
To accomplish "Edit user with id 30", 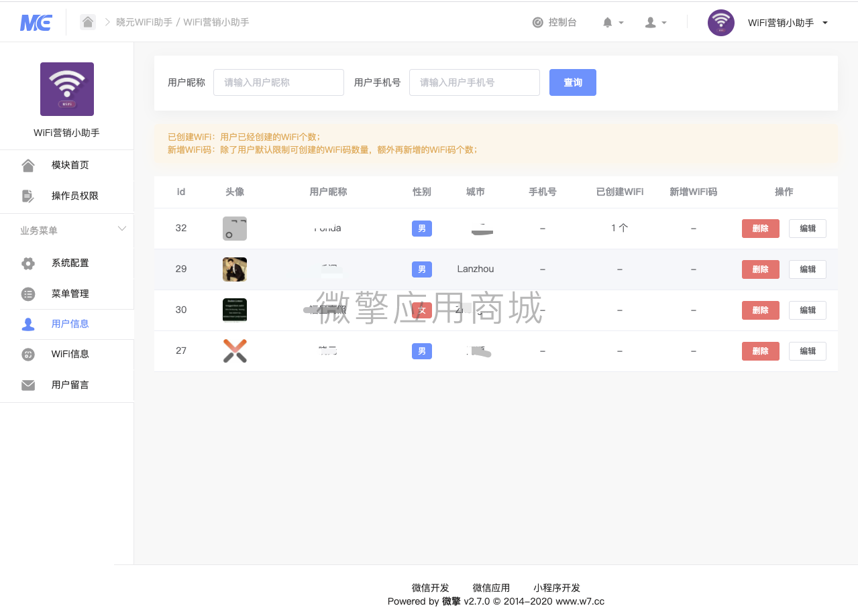I will click(808, 310).
